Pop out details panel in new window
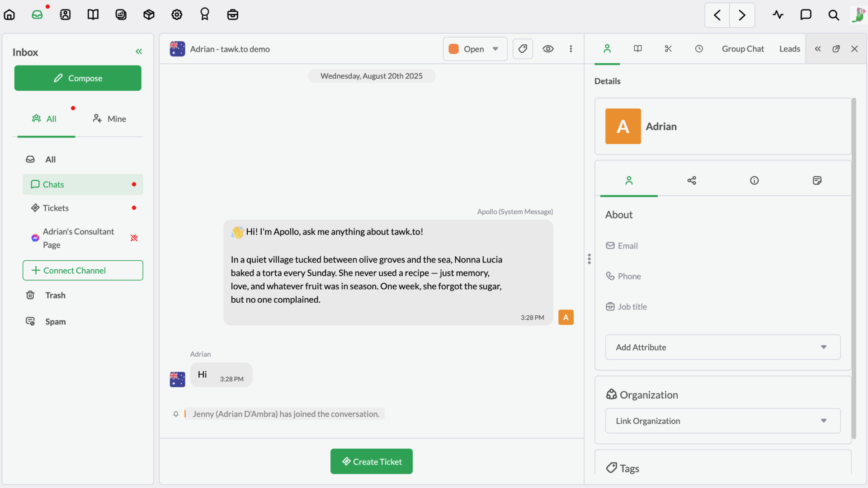This screenshot has width=868, height=488. [836, 49]
